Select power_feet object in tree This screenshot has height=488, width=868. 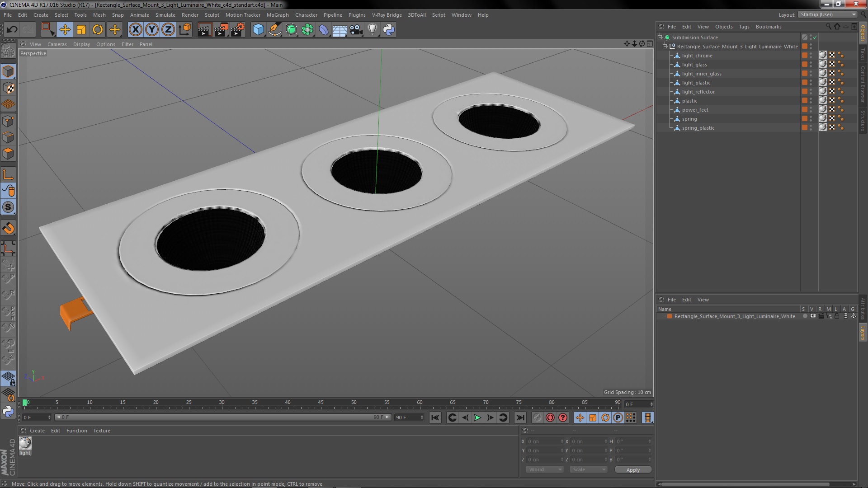pyautogui.click(x=695, y=110)
